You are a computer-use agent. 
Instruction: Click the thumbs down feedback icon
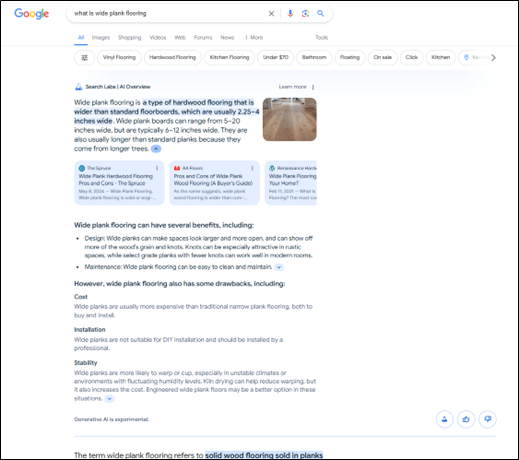pos(487,419)
